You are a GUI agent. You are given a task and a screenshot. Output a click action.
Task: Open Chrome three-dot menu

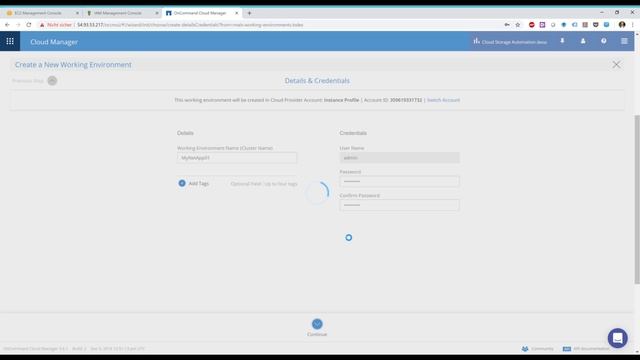[x=633, y=25]
